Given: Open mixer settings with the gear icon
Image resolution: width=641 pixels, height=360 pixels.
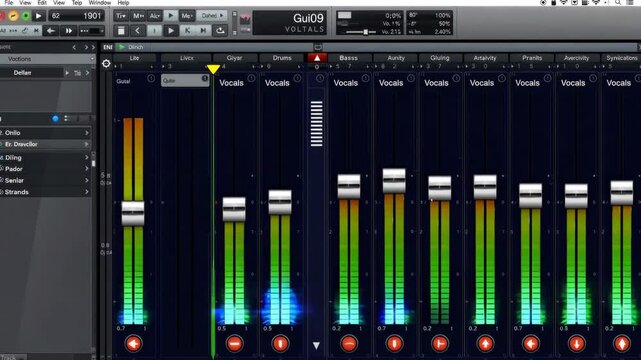Looking at the screenshot, I should pyautogui.click(x=106, y=63).
